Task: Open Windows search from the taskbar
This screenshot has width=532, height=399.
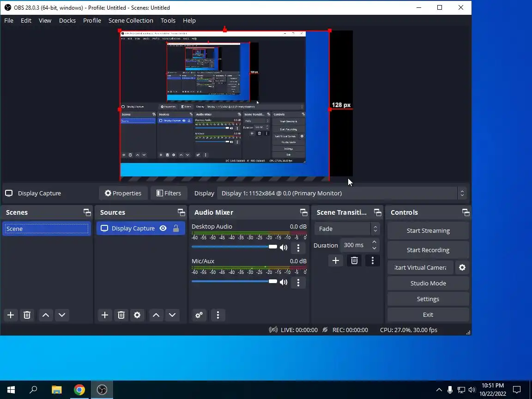Action: coord(33,389)
